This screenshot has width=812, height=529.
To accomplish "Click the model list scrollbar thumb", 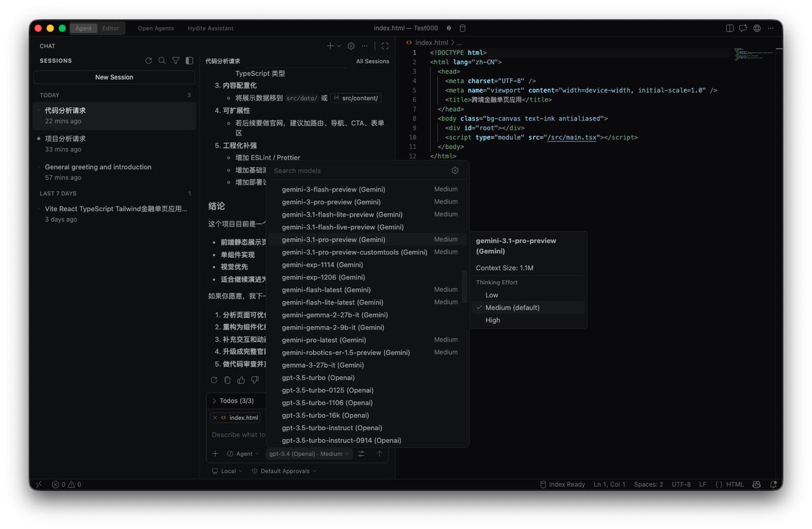I will pyautogui.click(x=464, y=286).
